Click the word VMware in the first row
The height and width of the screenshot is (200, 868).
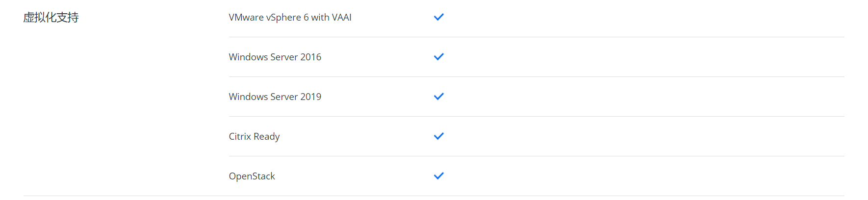click(246, 18)
